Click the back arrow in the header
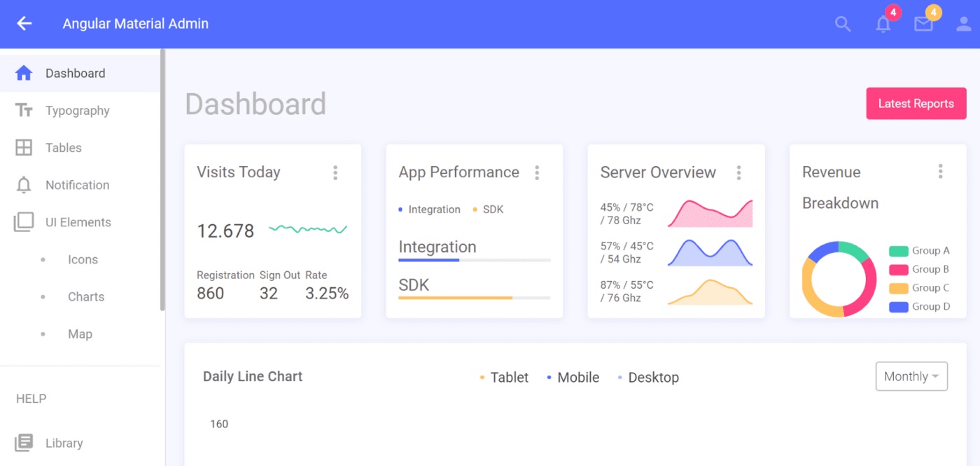980x466 pixels. (x=24, y=24)
